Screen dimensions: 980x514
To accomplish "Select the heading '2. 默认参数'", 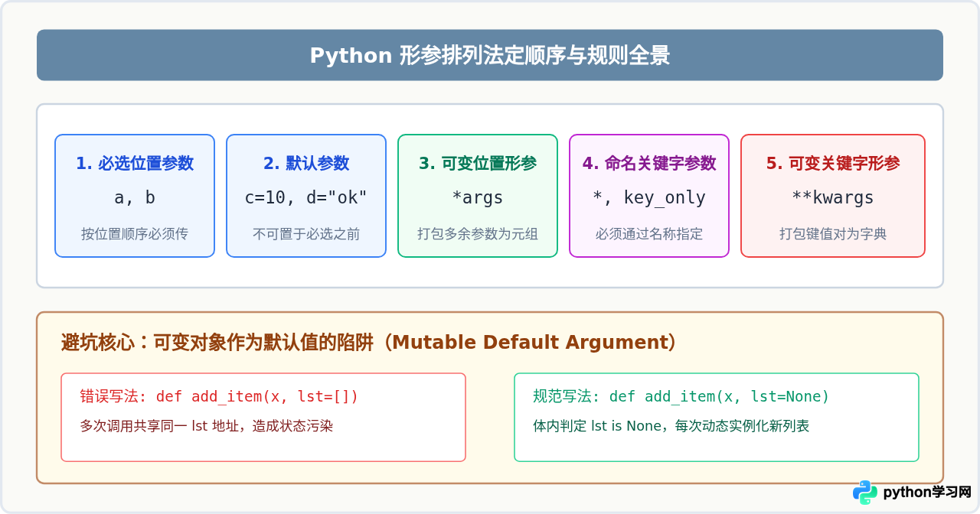I will coord(306,163).
